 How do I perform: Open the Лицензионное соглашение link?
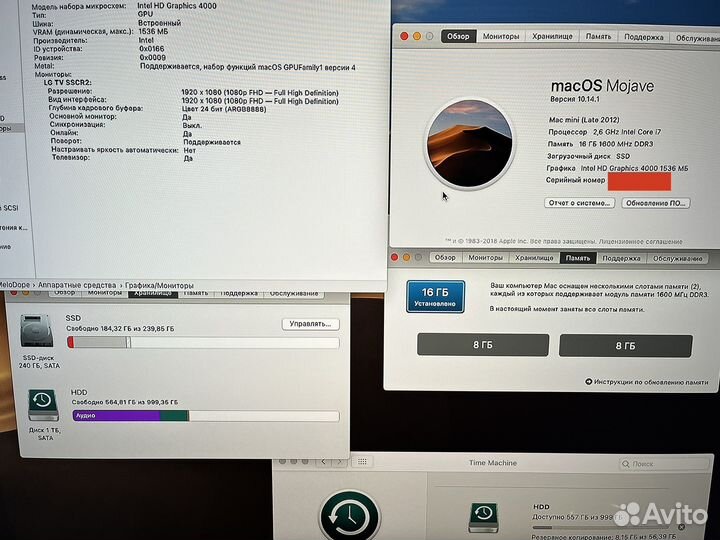[x=641, y=242]
